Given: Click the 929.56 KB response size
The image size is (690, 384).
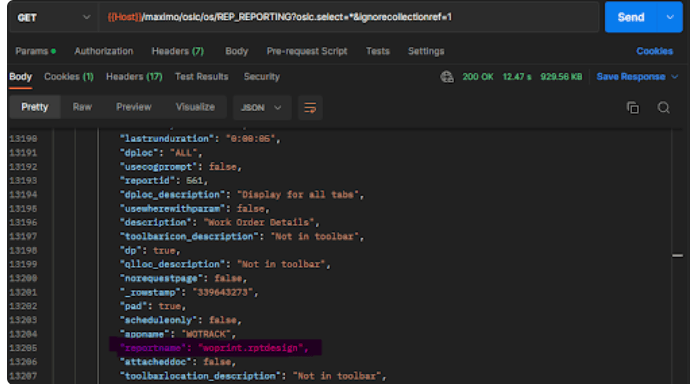Looking at the screenshot, I should [x=561, y=77].
